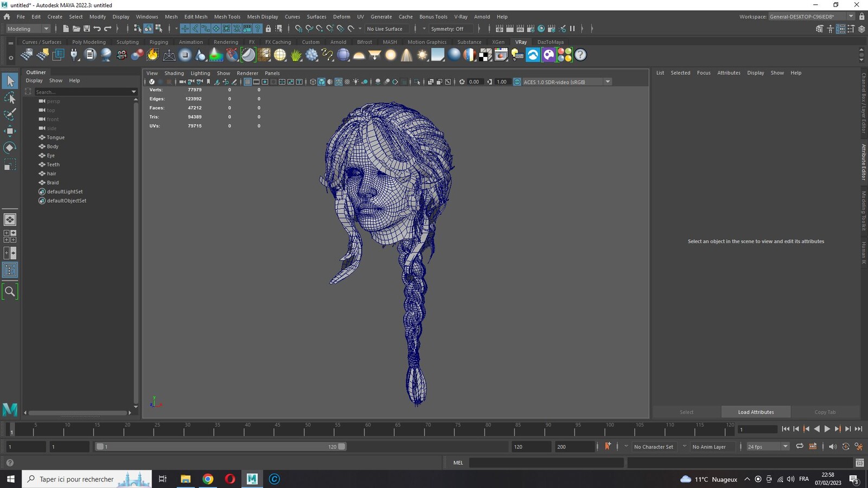Pick the Paint Selection tool
The width and height of the screenshot is (868, 488).
point(10,114)
